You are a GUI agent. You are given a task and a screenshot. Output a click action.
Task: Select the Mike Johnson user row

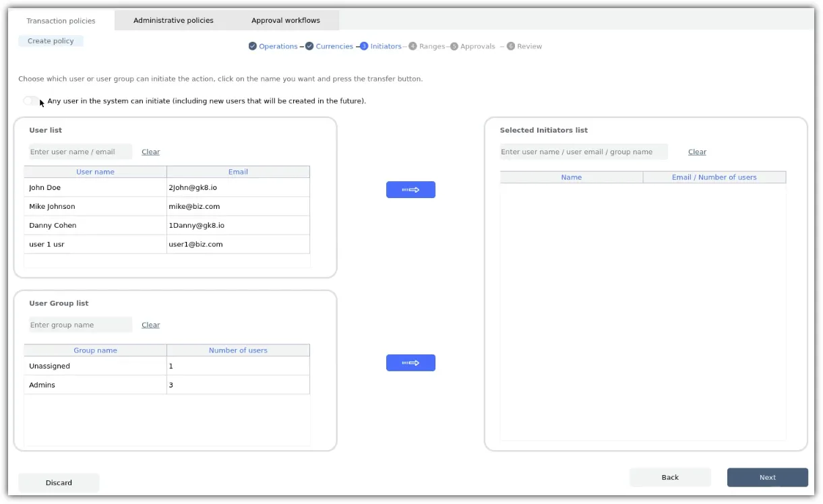167,206
